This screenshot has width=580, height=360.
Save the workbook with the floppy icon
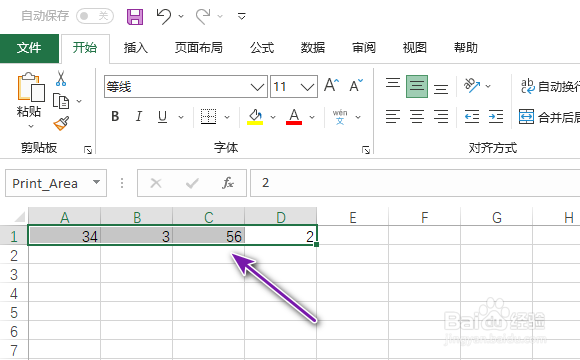click(135, 17)
